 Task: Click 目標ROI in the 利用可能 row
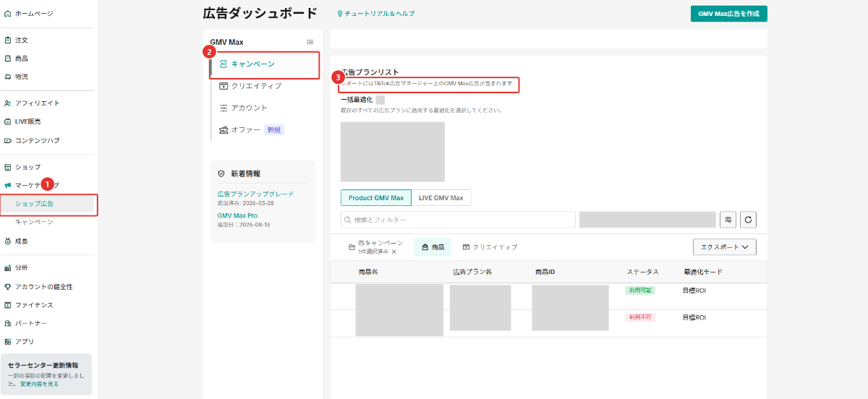(x=694, y=290)
